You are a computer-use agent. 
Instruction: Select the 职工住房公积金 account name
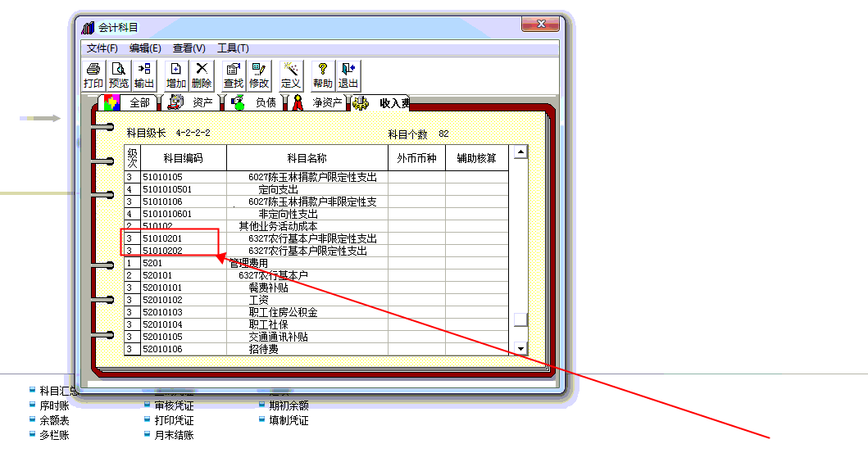283,312
